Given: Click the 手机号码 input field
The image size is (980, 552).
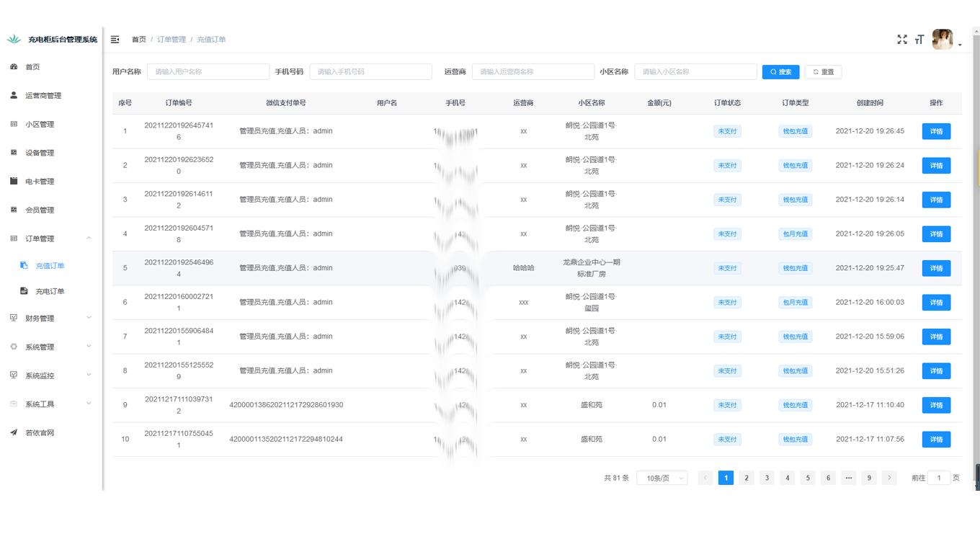Looking at the screenshot, I should pyautogui.click(x=370, y=71).
